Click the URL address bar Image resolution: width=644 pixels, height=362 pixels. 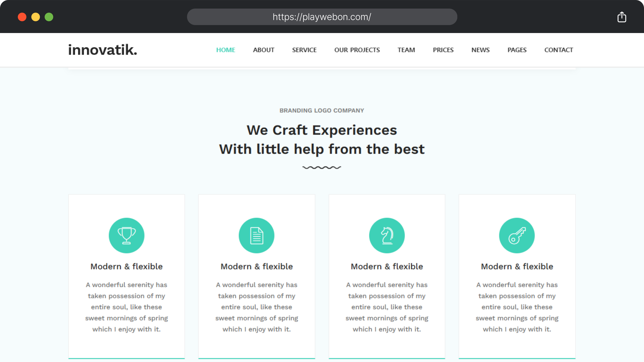[x=322, y=17]
